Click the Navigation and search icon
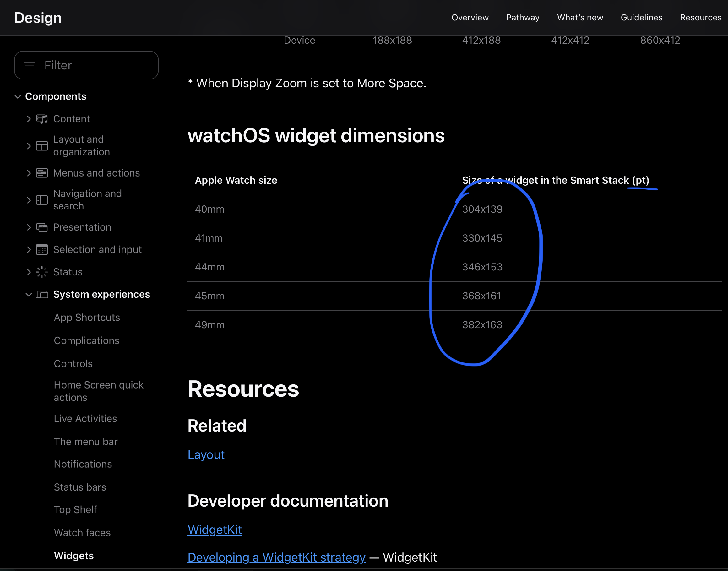Screen dimensions: 728x571 42,200
